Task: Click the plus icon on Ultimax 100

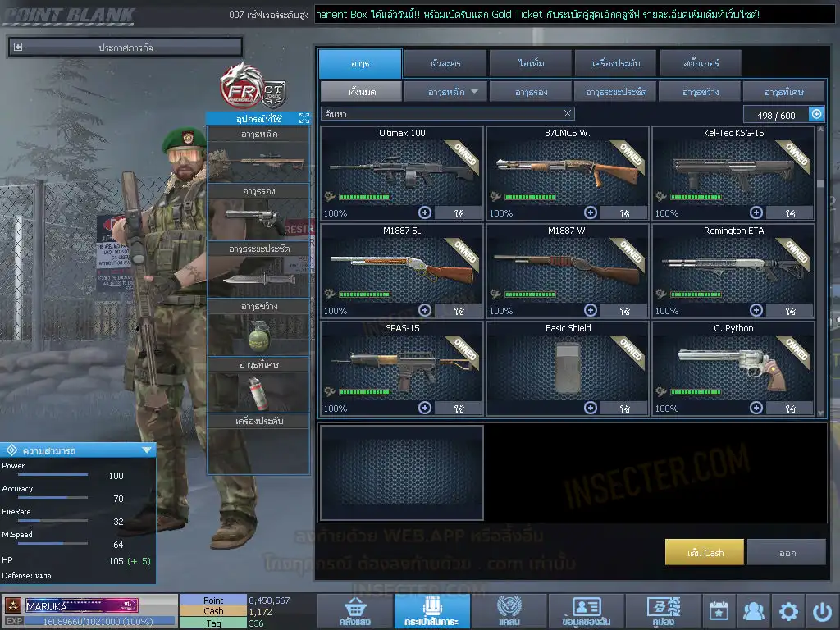Action: (425, 212)
